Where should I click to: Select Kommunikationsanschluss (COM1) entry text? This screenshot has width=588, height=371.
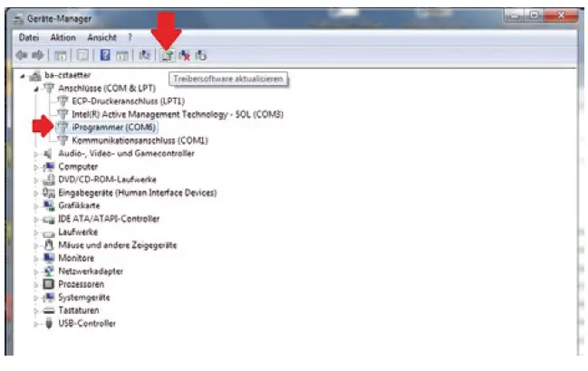(140, 140)
